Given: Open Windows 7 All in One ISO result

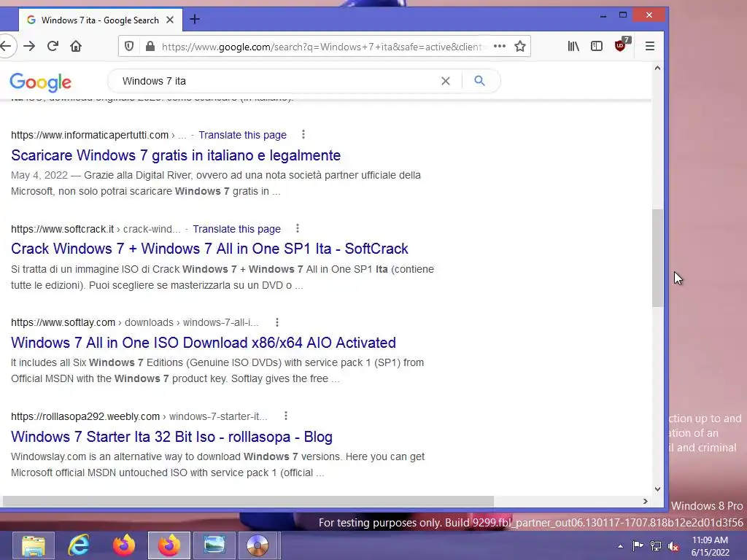Looking at the screenshot, I should (x=204, y=343).
